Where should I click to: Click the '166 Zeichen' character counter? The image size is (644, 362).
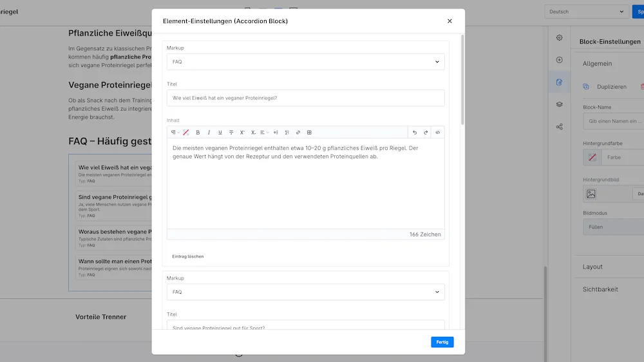(x=425, y=234)
